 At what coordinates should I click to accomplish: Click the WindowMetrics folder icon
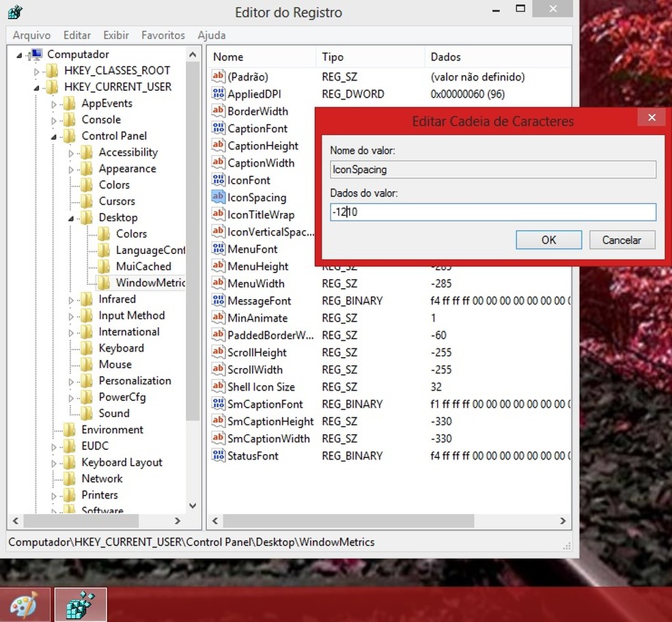point(104,283)
